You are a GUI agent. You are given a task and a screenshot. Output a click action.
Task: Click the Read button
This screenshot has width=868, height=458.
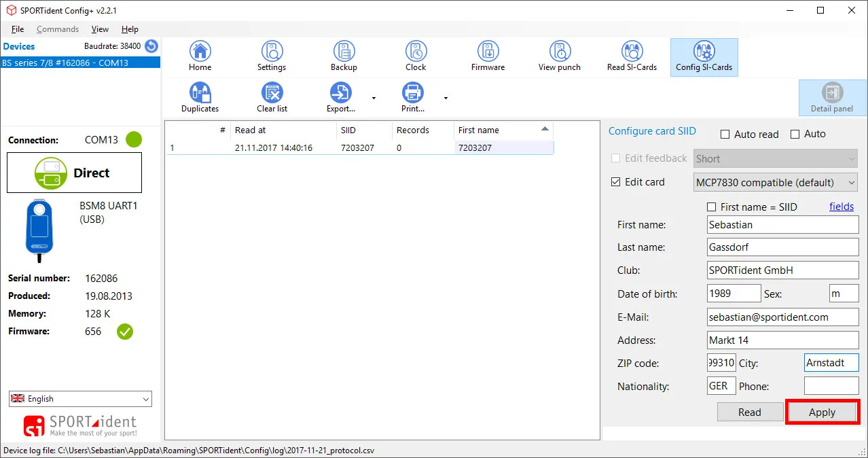[750, 412]
